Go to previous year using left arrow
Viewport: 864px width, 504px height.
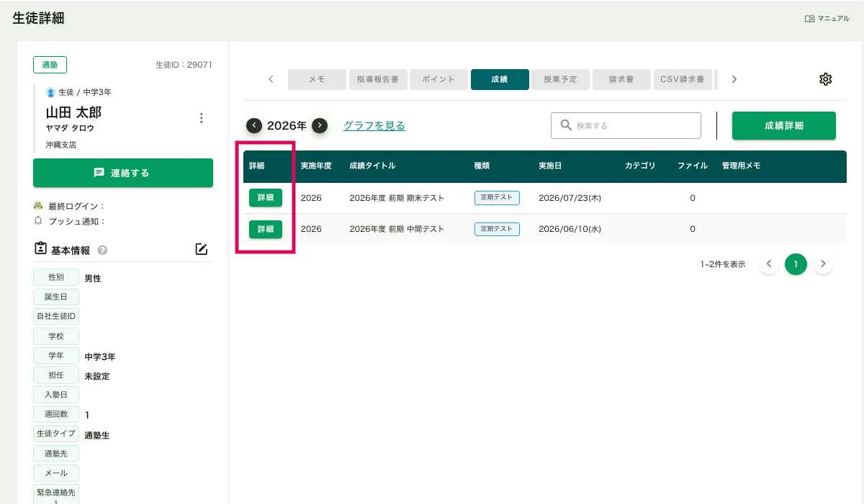tap(253, 125)
